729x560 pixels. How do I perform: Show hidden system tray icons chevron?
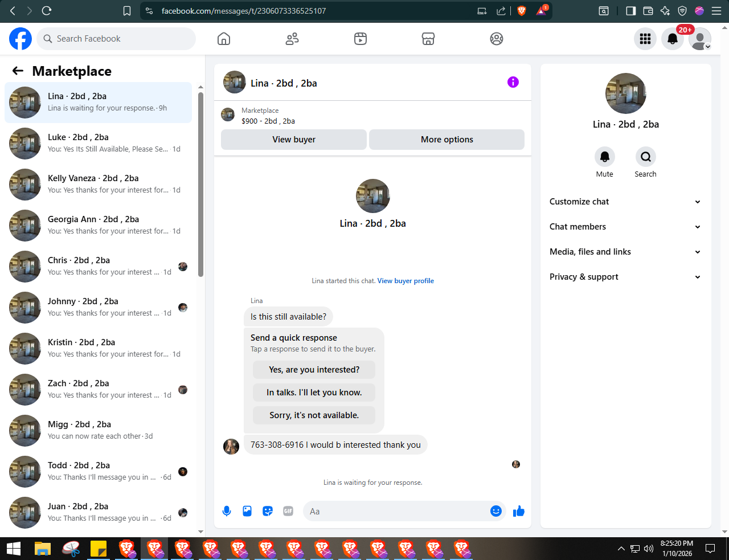pos(621,549)
